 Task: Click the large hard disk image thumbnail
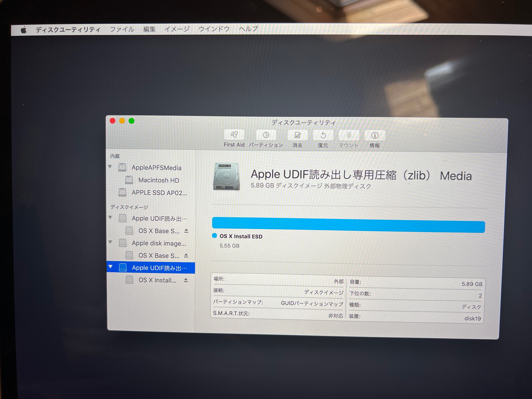226,176
